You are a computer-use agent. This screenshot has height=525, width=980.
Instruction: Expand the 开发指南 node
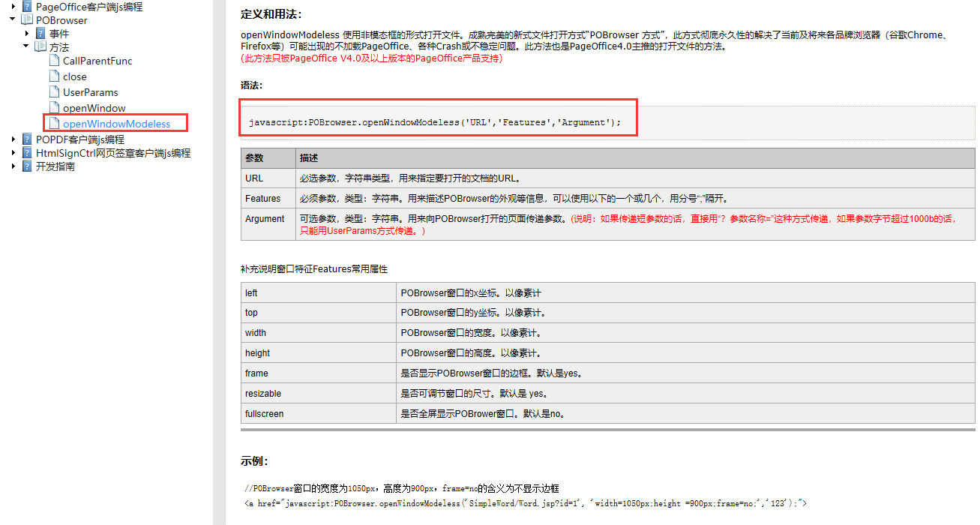(x=13, y=166)
